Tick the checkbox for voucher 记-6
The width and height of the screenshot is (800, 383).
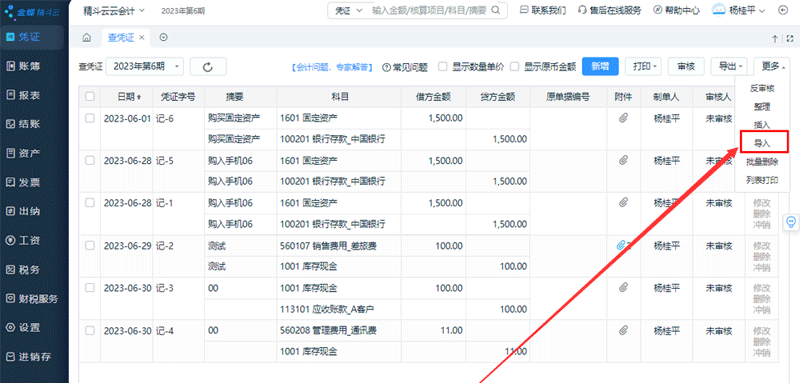pyautogui.click(x=90, y=118)
